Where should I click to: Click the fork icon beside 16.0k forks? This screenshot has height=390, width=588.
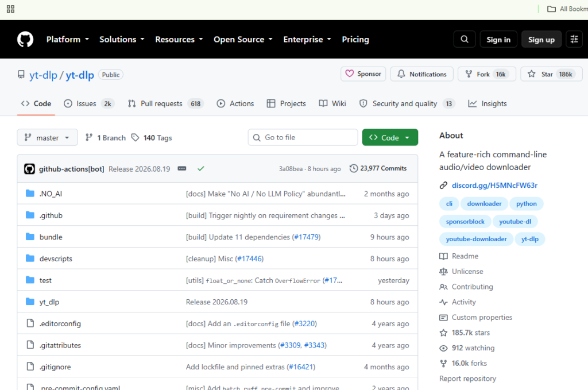[443, 364]
